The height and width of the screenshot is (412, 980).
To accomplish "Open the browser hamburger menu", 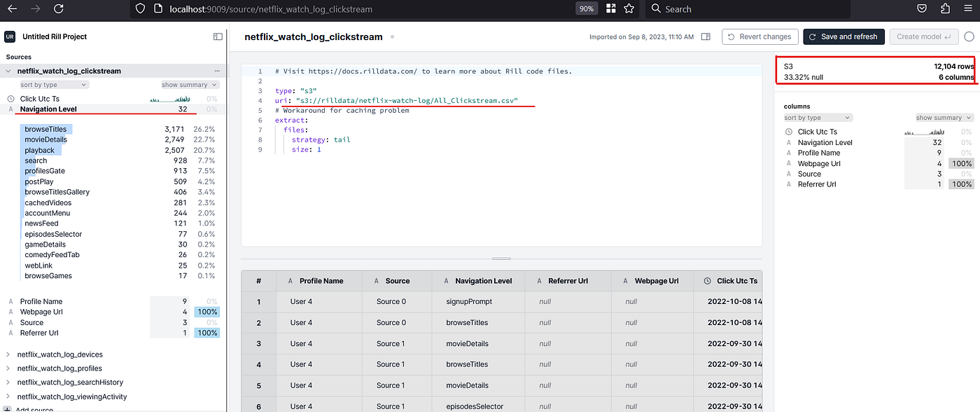I will coord(969,8).
